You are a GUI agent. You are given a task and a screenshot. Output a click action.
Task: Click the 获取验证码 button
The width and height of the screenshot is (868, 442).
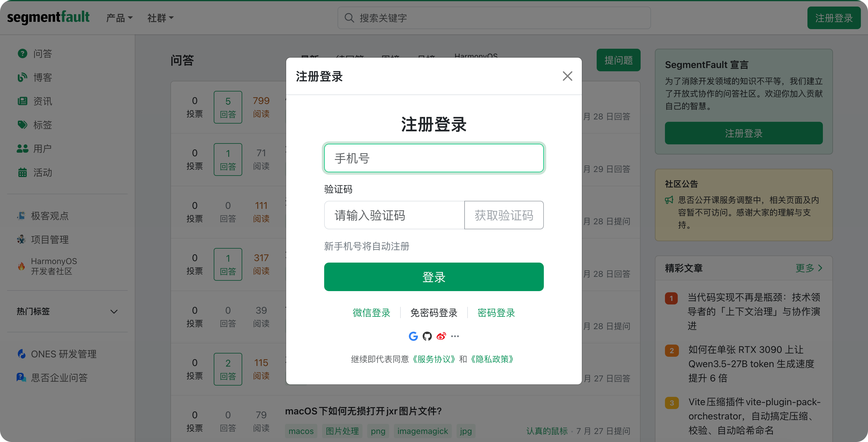click(x=504, y=215)
